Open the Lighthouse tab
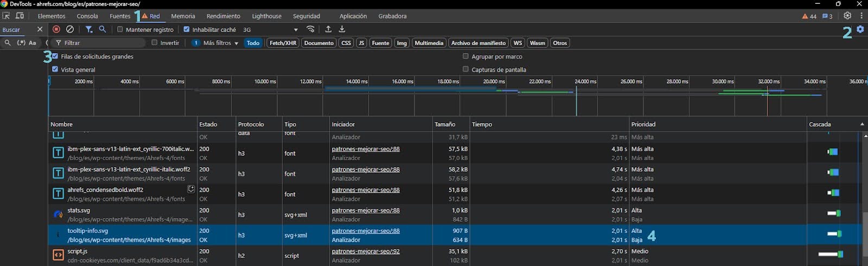 tap(266, 16)
